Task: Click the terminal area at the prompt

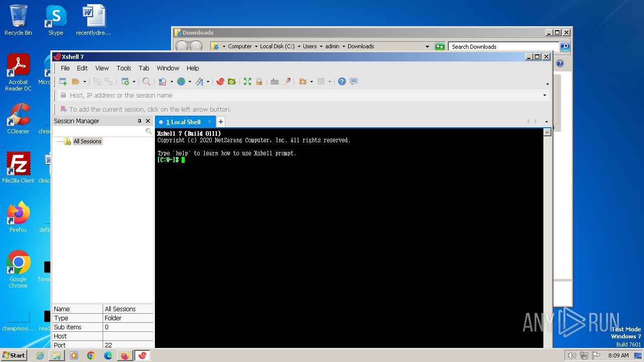Action: pyautogui.click(x=183, y=160)
